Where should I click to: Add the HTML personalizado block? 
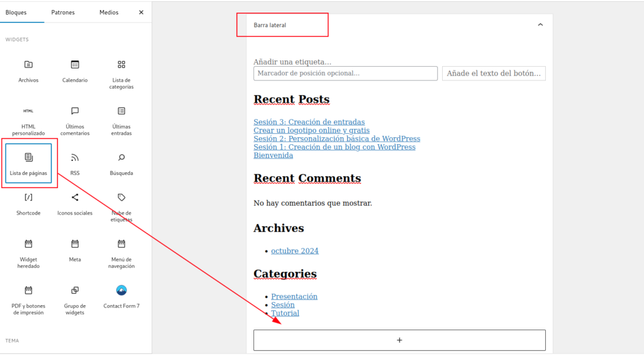click(x=28, y=120)
